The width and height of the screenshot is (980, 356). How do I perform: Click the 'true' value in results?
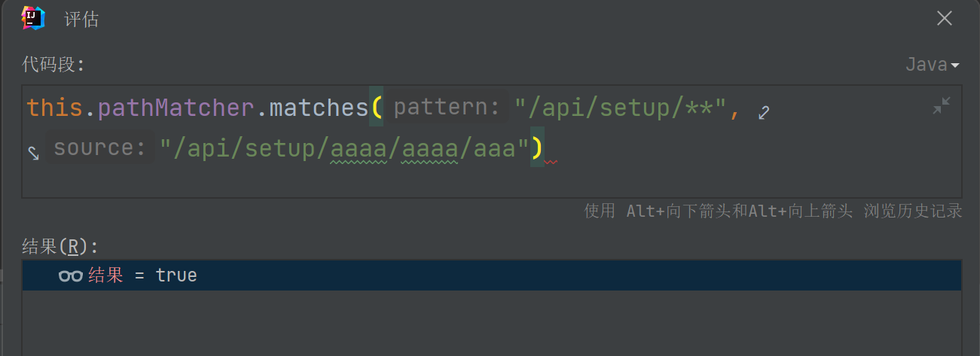[x=176, y=275]
